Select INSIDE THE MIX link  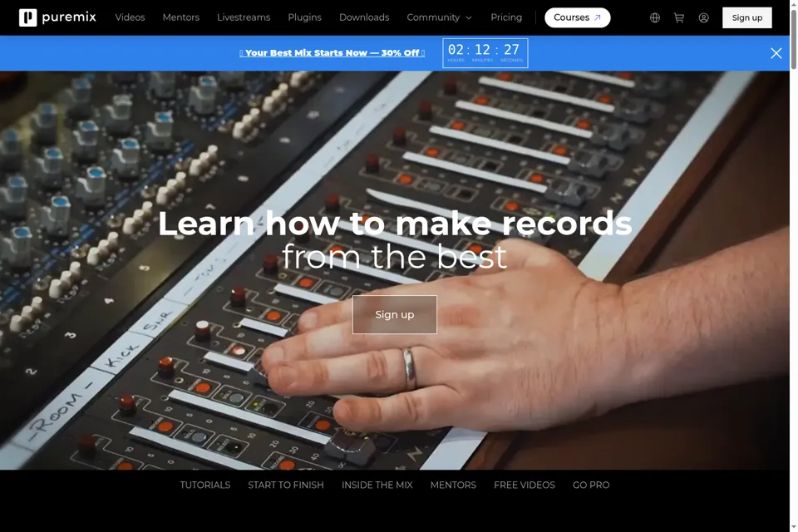tap(377, 485)
